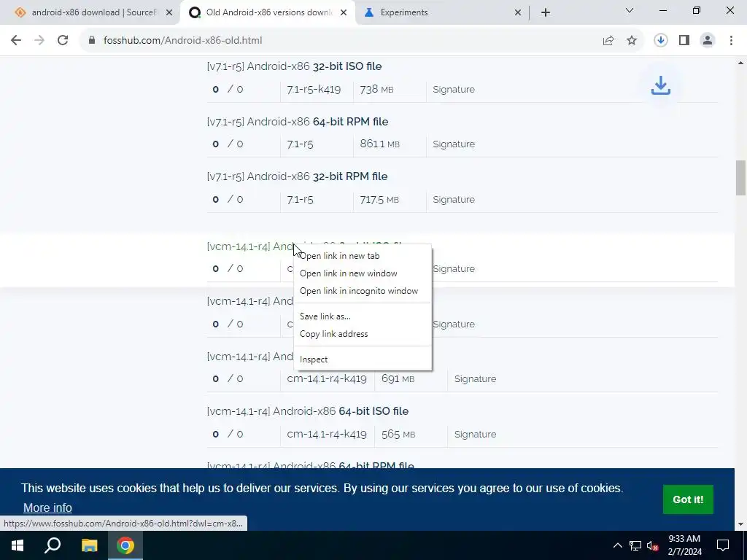
Task: Click the scrollbar down arrow
Action: click(740, 524)
